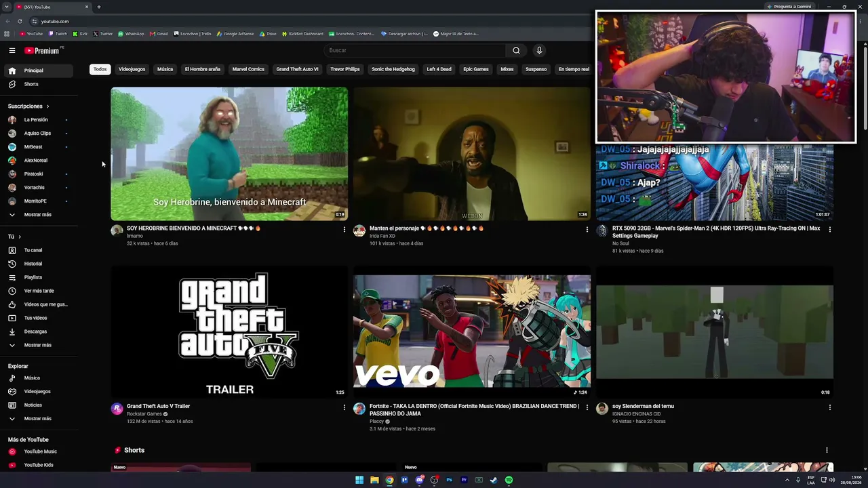The width and height of the screenshot is (868, 488).
Task: Filter feed by Música chip
Action: click(x=165, y=69)
